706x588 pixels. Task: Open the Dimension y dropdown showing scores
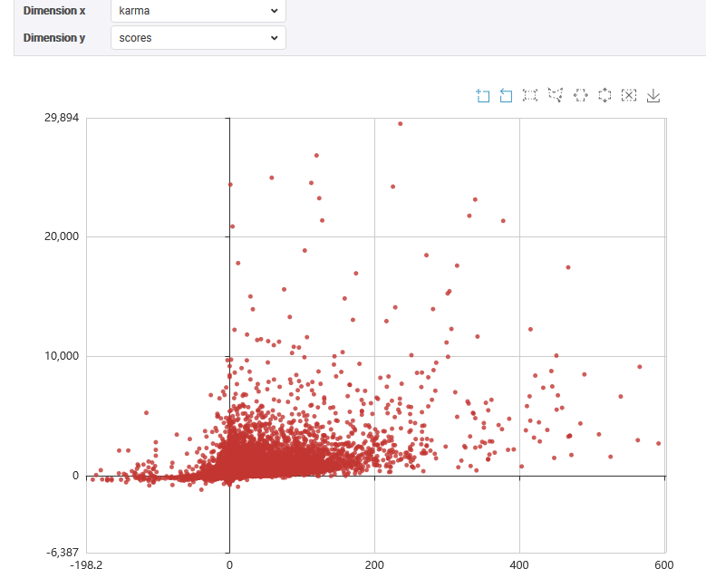198,38
